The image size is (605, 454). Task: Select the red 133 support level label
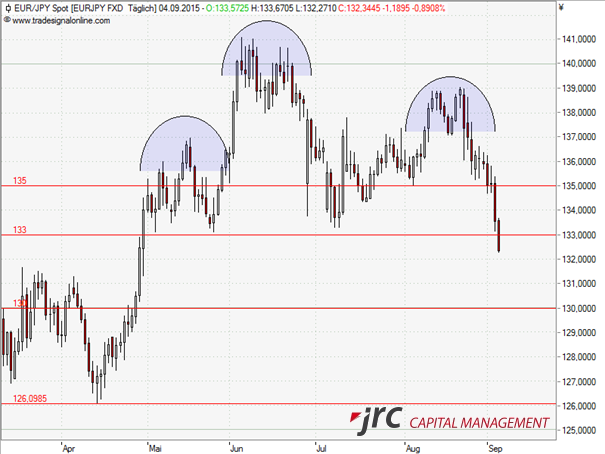pyautogui.click(x=19, y=229)
